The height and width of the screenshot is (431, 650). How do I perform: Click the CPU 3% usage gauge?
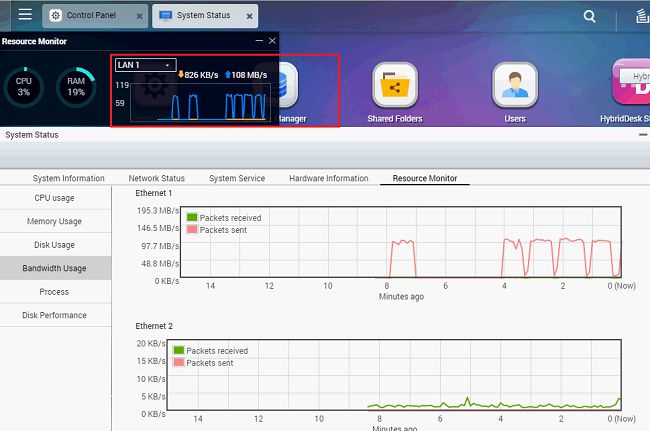pos(24,87)
